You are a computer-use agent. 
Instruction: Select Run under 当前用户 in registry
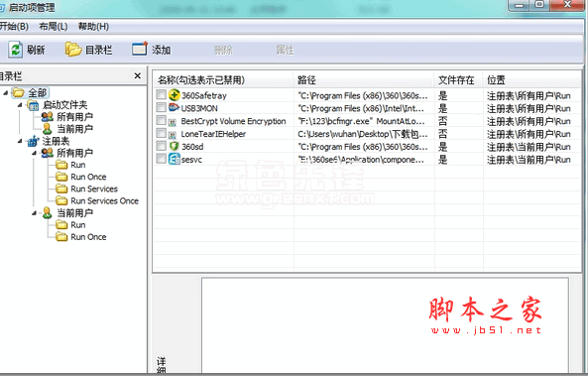[78, 225]
